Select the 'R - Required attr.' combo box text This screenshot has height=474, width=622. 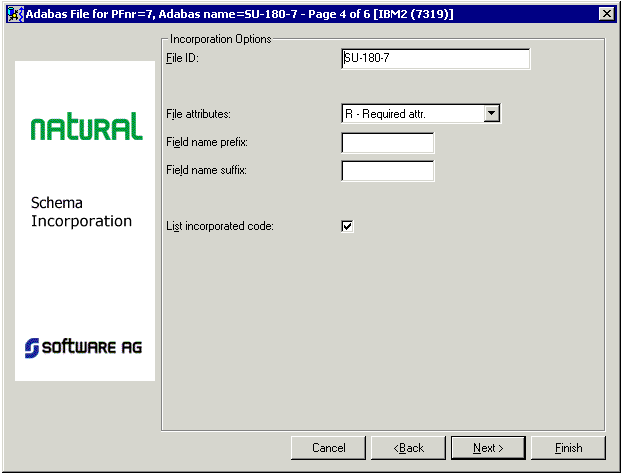tap(411, 114)
